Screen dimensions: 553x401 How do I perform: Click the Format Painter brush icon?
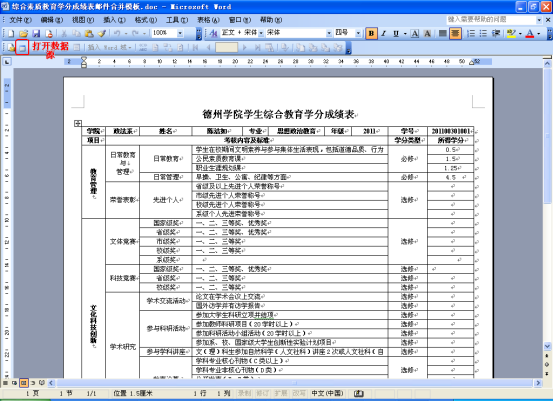[x=102, y=34]
